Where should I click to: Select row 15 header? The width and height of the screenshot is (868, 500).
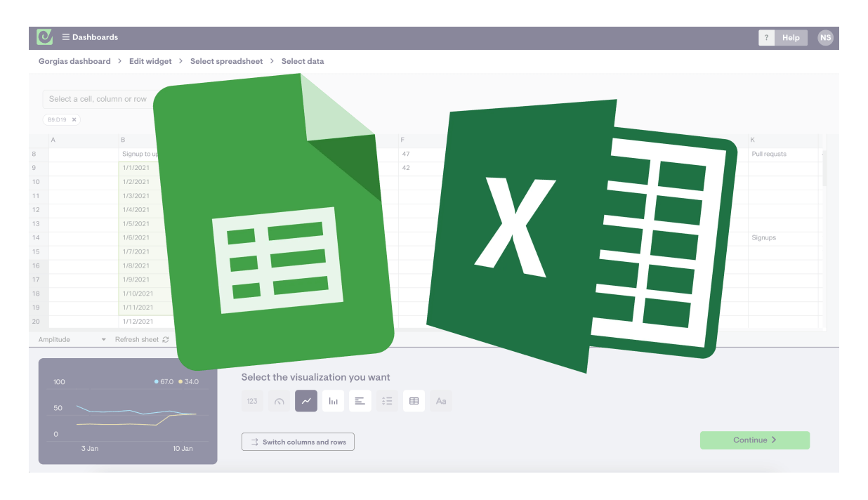click(39, 253)
